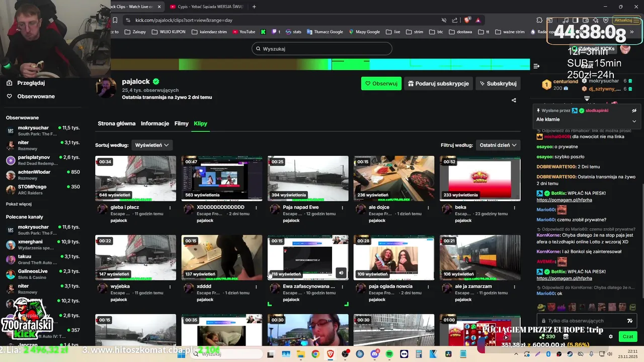Screen dimensions: 644x362
Task: Open Brave VPN shield icon
Action: (x=605, y=20)
